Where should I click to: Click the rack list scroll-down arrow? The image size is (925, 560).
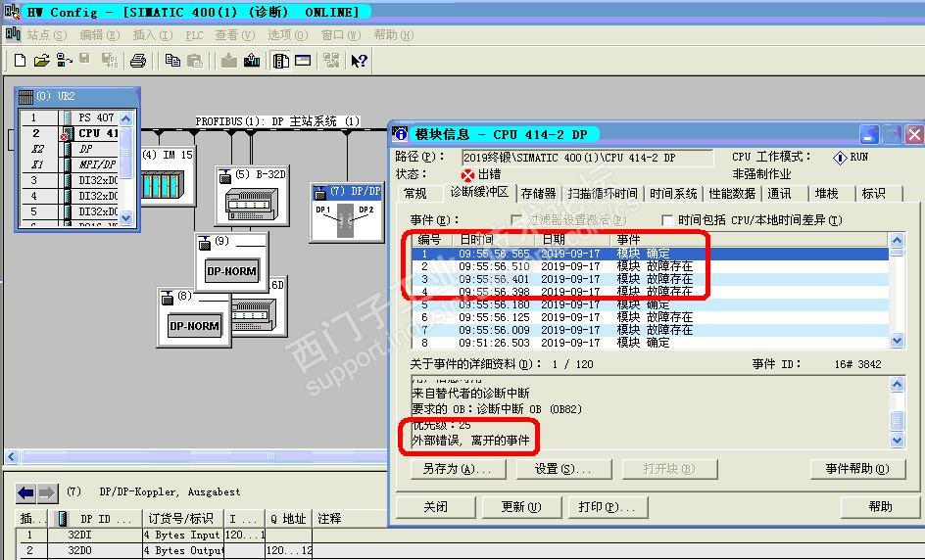[126, 217]
